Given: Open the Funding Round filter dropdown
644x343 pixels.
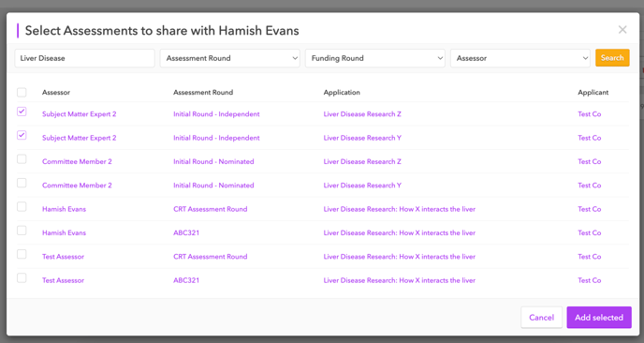Looking at the screenshot, I should (x=375, y=58).
